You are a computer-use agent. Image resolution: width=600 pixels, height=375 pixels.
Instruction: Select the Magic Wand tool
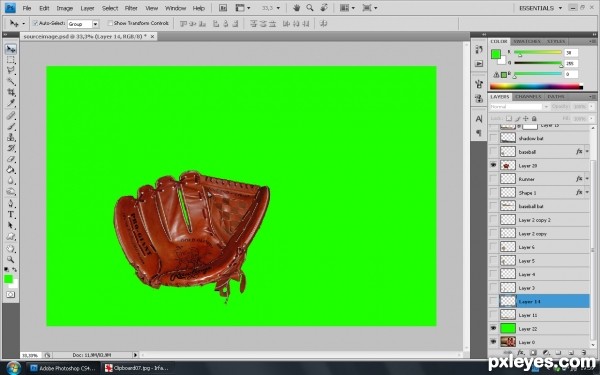tap(11, 81)
